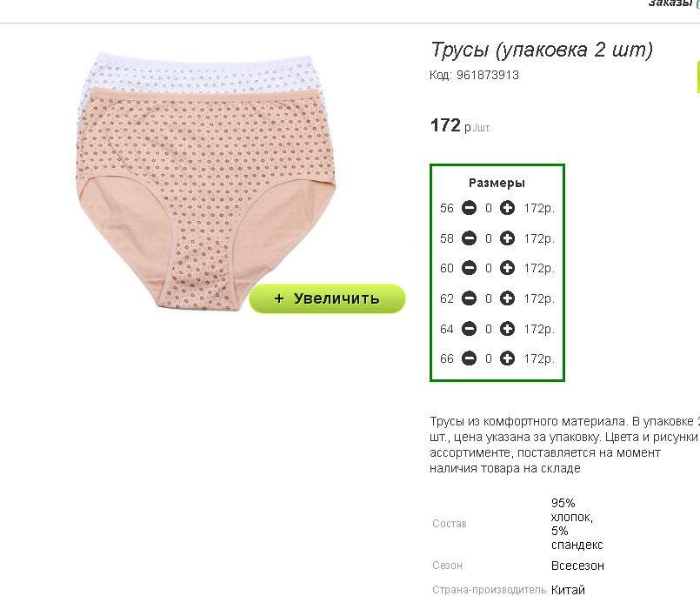700x596 pixels.
Task: Add one item of size 66
Action: tap(507, 358)
